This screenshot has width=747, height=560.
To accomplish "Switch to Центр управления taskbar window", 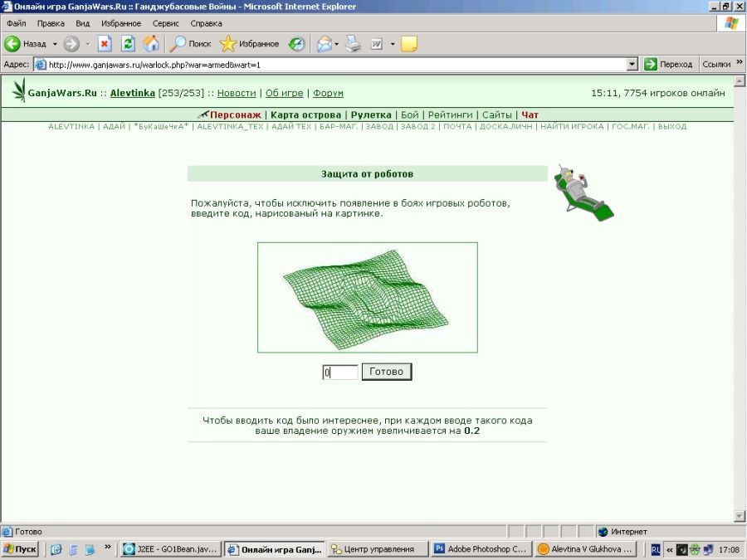I will tap(378, 549).
